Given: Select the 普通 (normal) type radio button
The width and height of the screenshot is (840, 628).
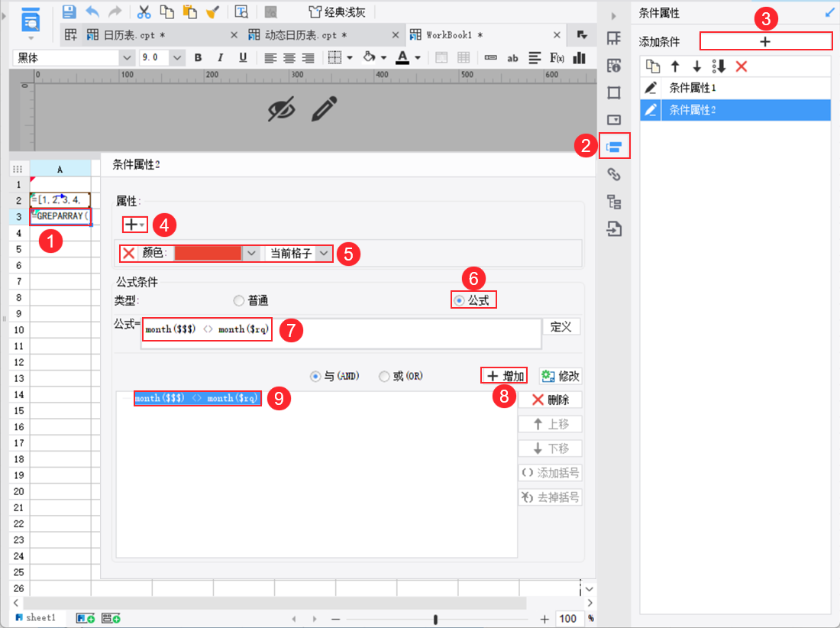Looking at the screenshot, I should (237, 300).
